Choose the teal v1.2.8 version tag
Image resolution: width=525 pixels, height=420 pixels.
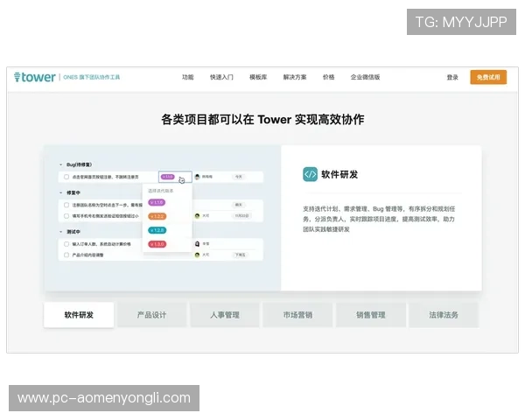[157, 230]
